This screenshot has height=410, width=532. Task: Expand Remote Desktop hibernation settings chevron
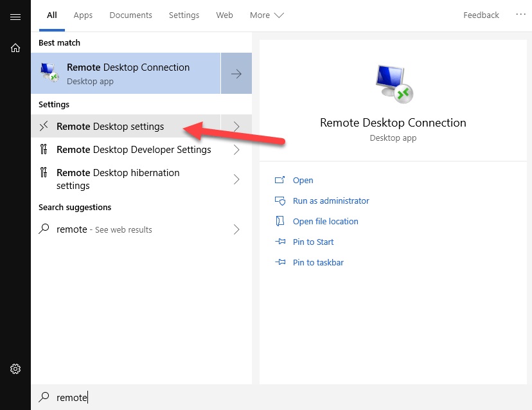click(236, 179)
